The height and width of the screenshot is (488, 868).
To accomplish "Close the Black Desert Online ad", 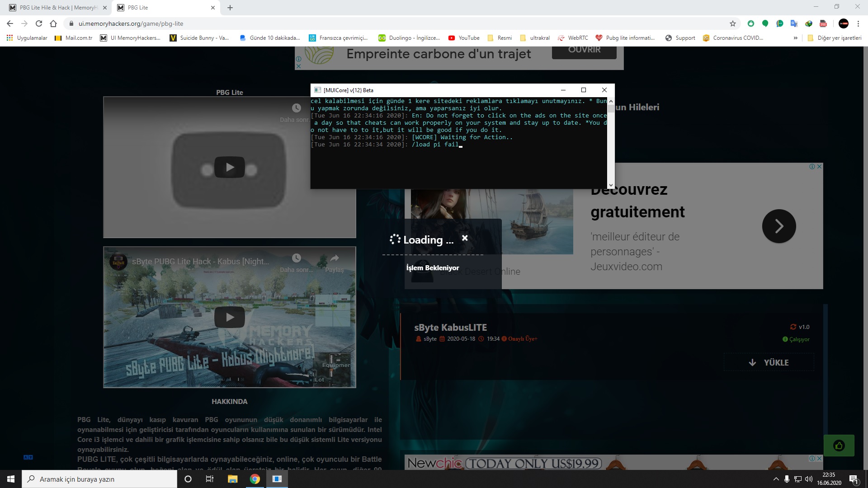I will click(x=819, y=167).
